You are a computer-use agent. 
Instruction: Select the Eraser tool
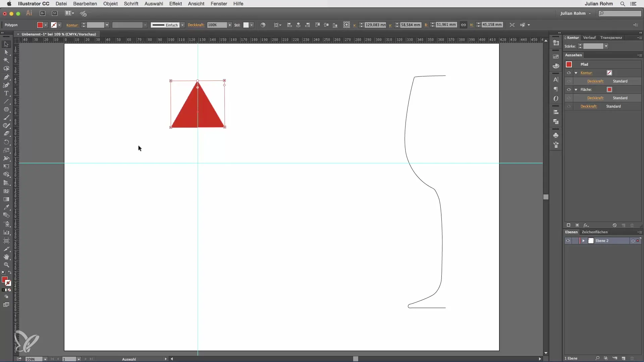[6, 134]
